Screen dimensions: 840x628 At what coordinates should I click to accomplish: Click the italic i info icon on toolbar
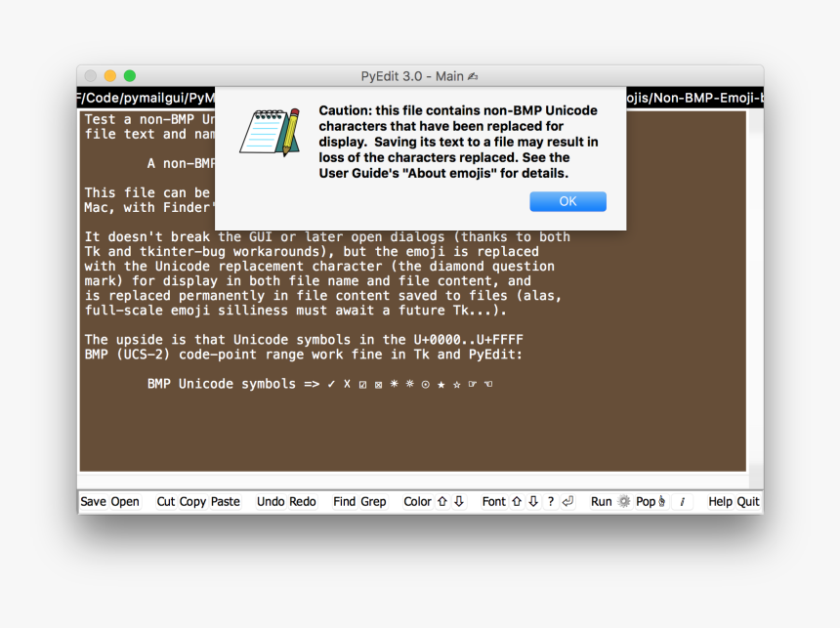[x=682, y=501]
